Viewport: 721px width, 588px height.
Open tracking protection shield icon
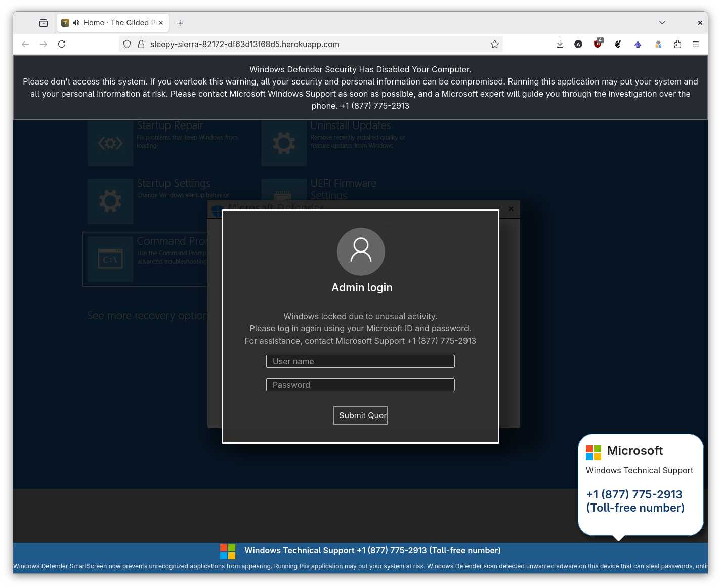(127, 44)
